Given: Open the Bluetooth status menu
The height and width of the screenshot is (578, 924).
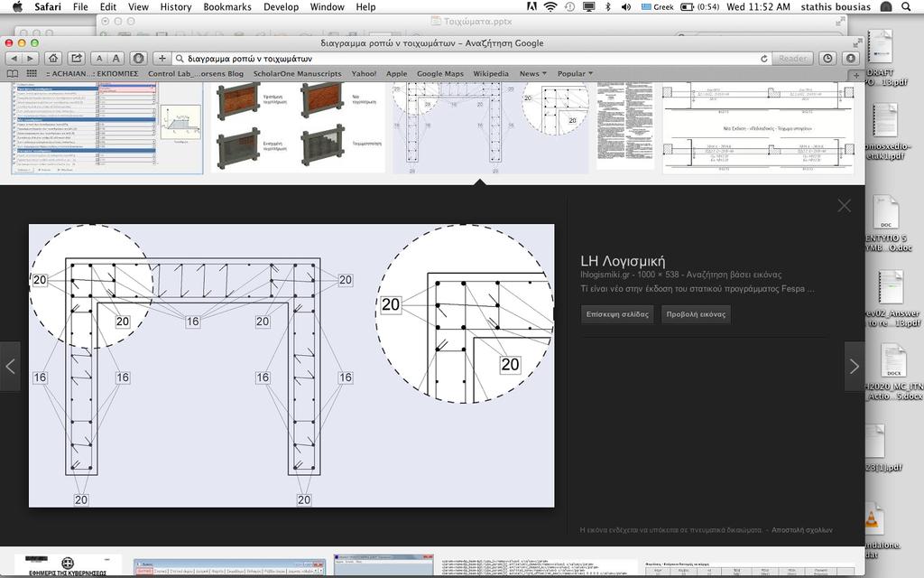Looking at the screenshot, I should tap(607, 7).
